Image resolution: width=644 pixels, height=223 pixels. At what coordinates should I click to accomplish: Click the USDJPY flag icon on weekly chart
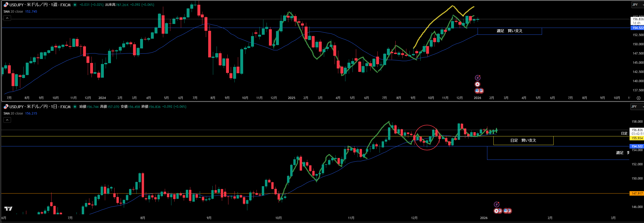pyautogui.click(x=6, y=5)
